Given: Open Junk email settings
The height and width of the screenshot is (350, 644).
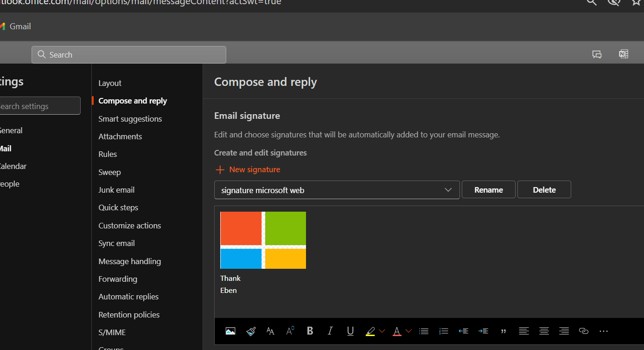Looking at the screenshot, I should click(116, 190).
